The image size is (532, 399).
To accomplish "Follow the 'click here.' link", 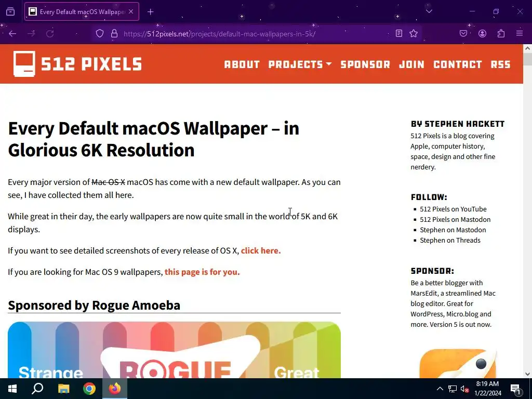I will (x=261, y=251).
